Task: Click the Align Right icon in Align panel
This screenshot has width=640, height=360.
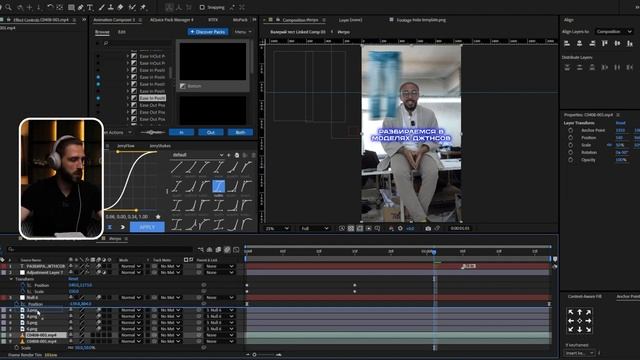Action: [592, 43]
